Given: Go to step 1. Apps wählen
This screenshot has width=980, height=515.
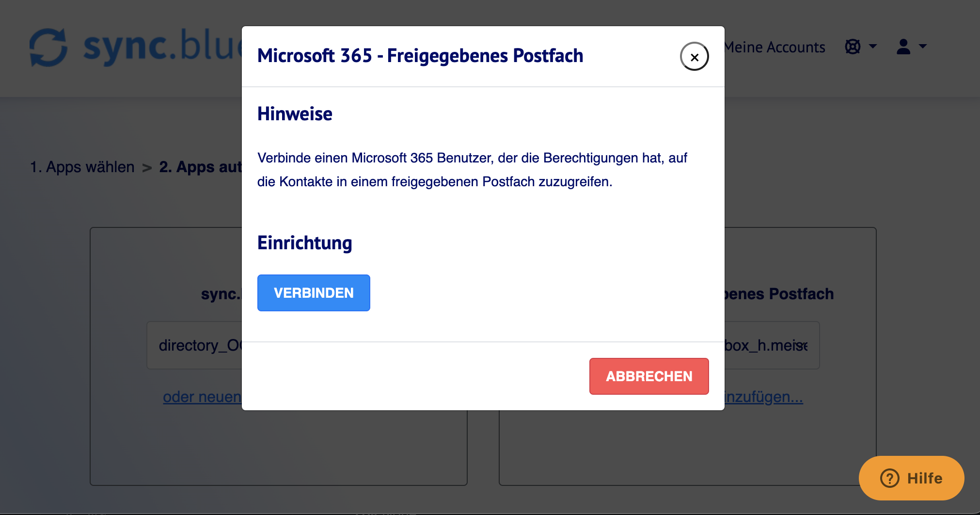Looking at the screenshot, I should click(82, 167).
